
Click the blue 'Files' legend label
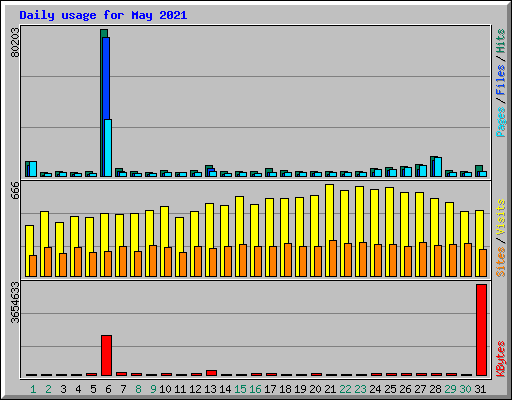[x=501, y=80]
